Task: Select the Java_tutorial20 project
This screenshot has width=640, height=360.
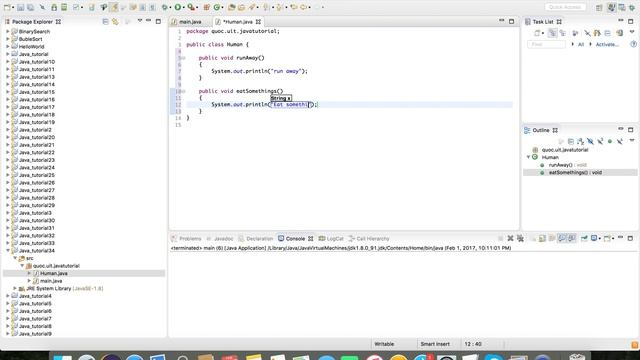Action: point(37,137)
